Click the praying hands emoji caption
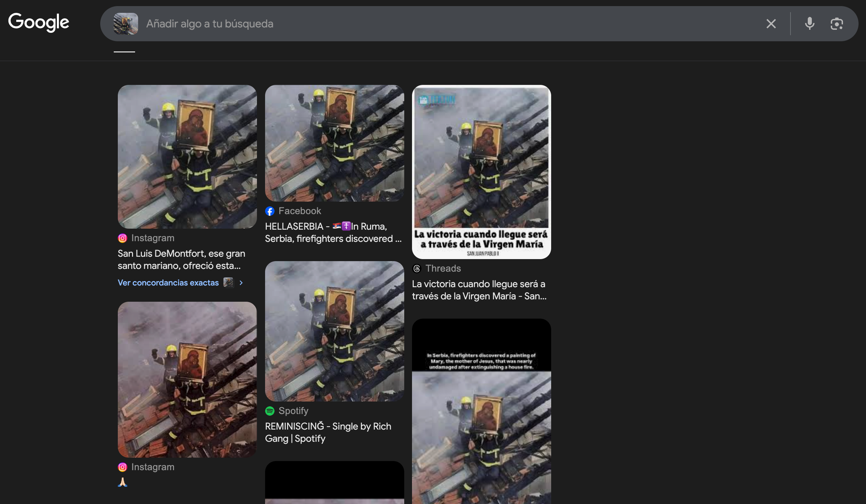This screenshot has height=504, width=866. point(123,482)
